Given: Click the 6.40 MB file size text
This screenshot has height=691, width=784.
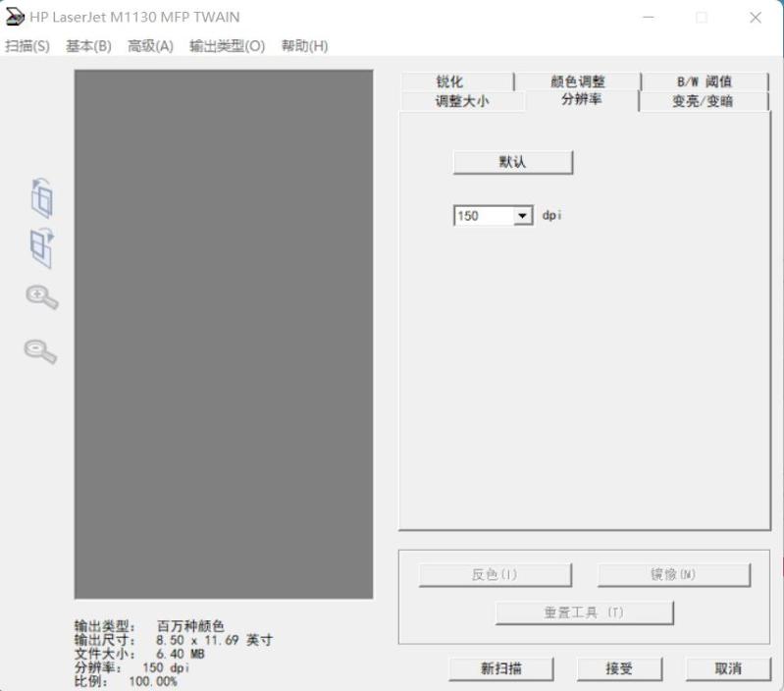Looking at the screenshot, I should click(180, 654).
